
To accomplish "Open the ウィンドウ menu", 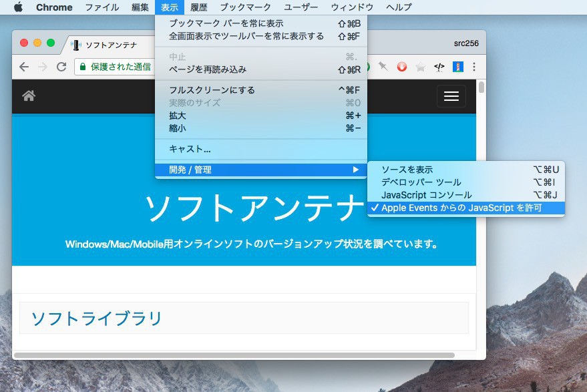I will coord(352,7).
